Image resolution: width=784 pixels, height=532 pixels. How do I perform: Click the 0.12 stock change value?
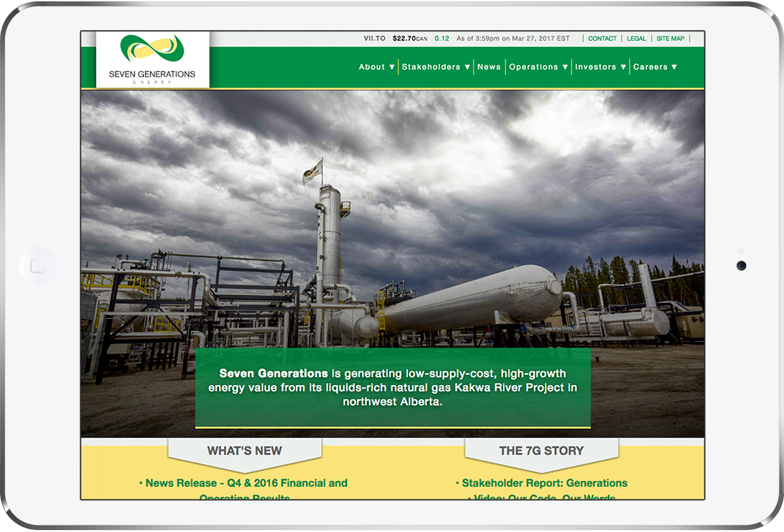442,39
